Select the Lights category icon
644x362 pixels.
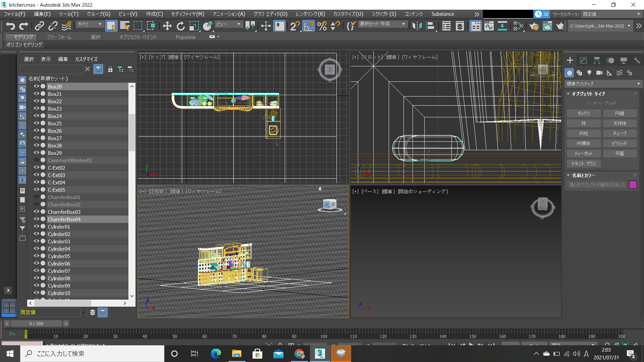(x=589, y=73)
